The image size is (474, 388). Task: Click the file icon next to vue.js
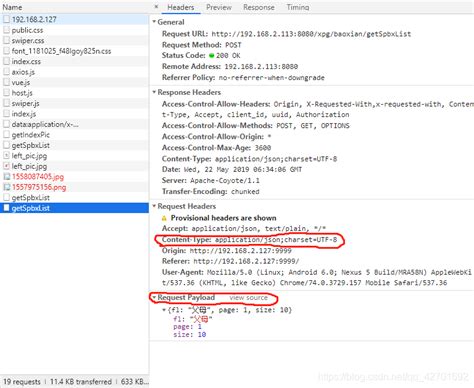6,82
